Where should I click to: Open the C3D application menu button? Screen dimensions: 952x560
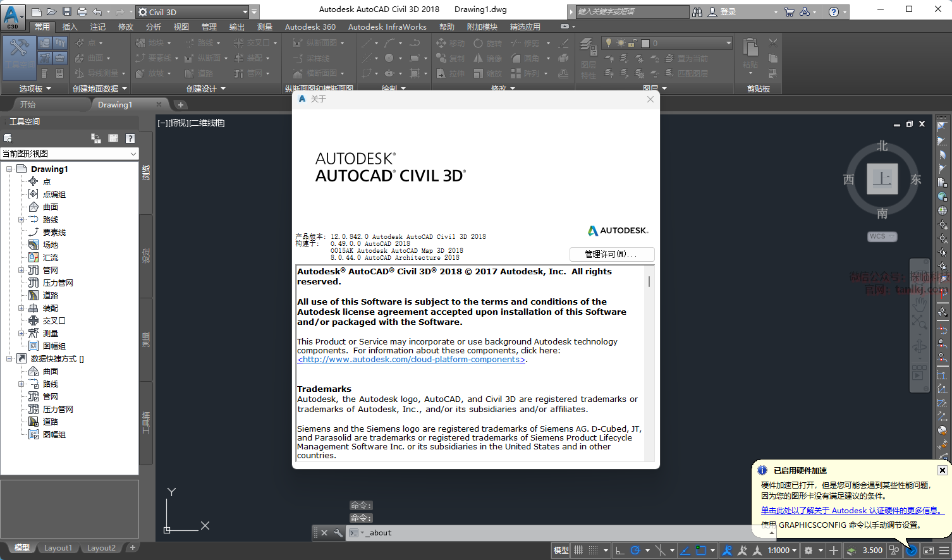[x=12, y=16]
